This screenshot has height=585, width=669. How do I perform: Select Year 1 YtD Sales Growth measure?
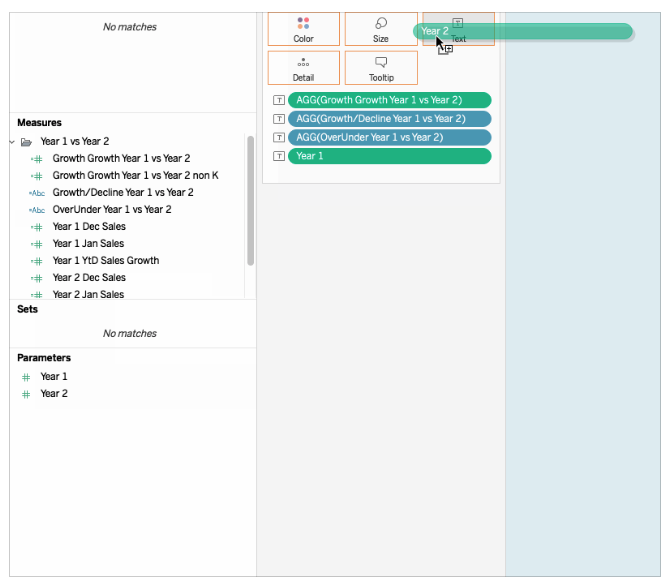coord(105,260)
